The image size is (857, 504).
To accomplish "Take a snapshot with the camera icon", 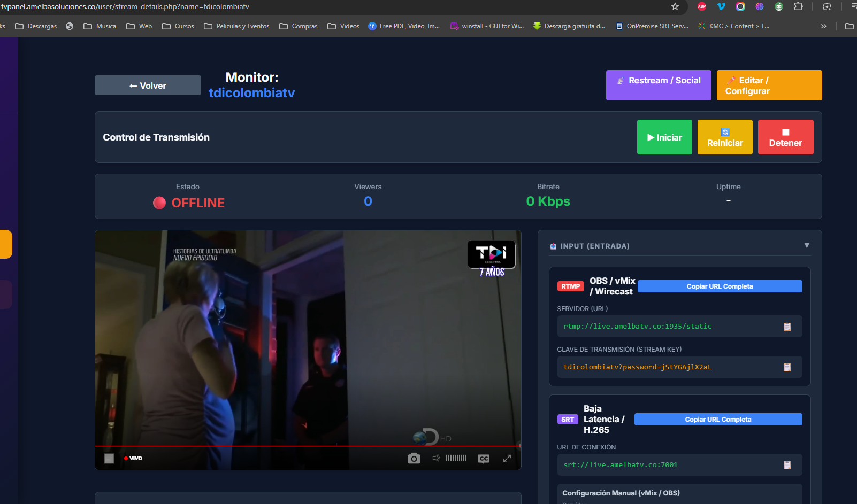I will click(x=414, y=458).
